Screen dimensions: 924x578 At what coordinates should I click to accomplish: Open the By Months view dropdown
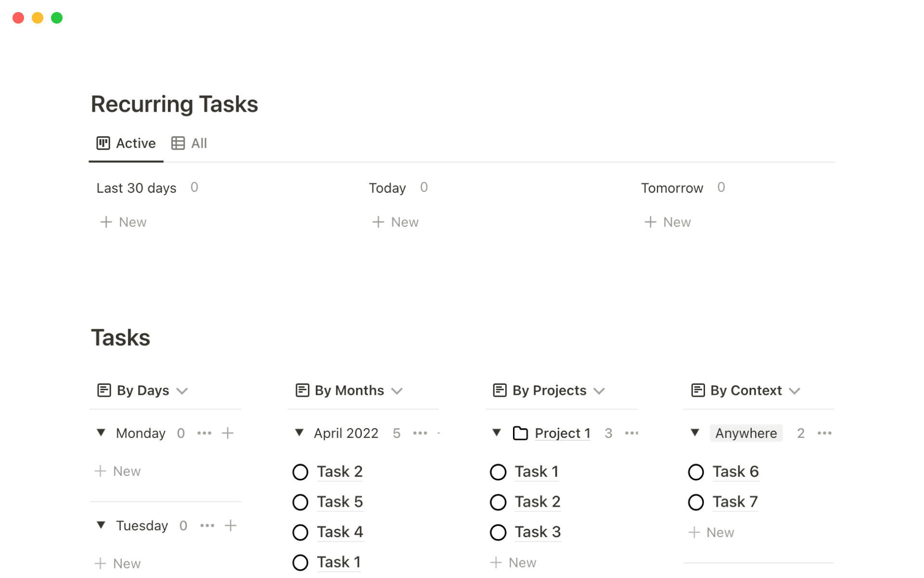pyautogui.click(x=397, y=391)
